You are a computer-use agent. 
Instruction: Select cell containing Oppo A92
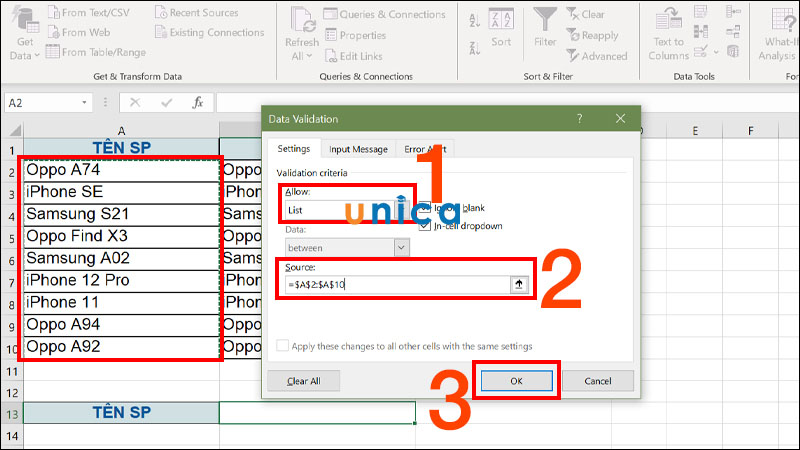tap(121, 346)
